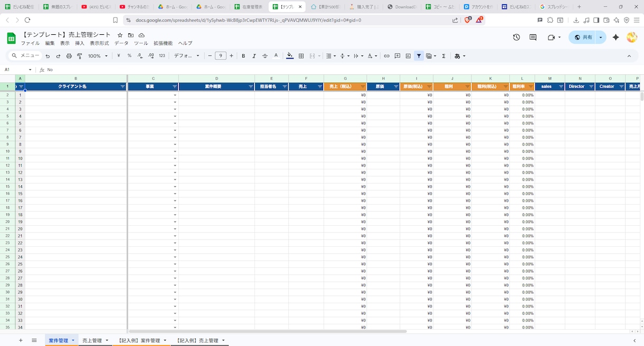
Task: Open the ファイル menu
Action: pos(30,43)
